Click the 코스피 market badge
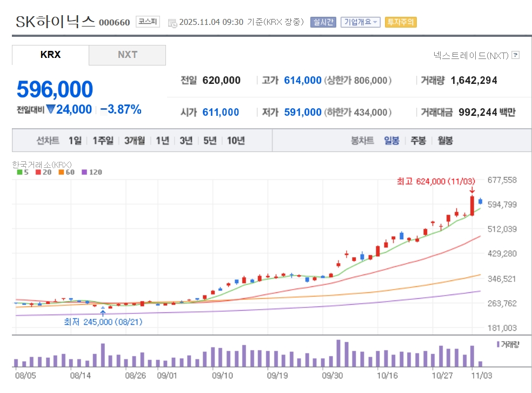The width and height of the screenshot is (532, 393). (x=148, y=22)
